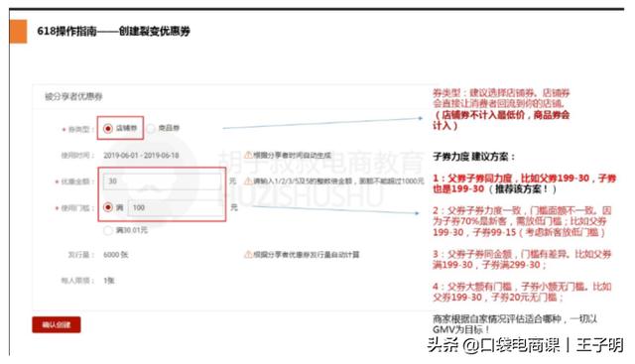Click the warning icon beside 使用时间 note
Screen dimensions: 635x364
pos(248,155)
